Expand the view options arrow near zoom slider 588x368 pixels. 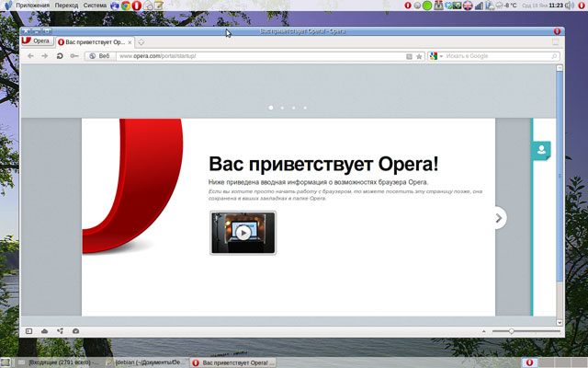pos(484,331)
